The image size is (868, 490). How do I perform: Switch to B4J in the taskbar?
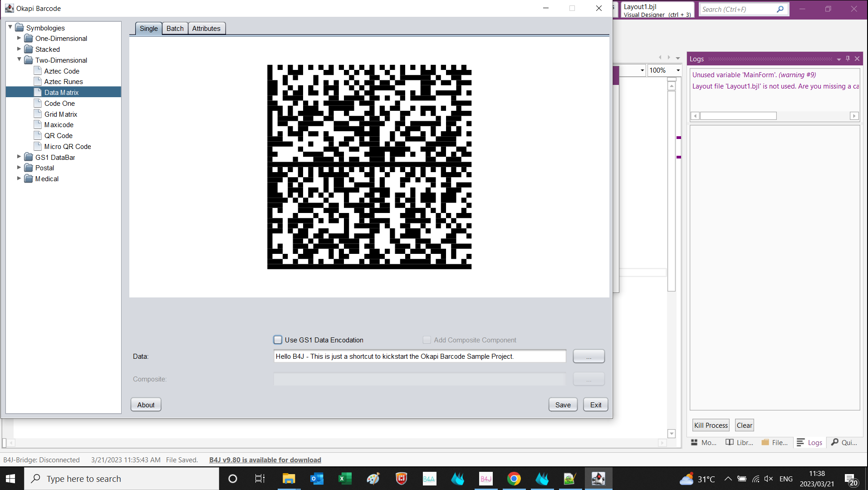pos(485,479)
